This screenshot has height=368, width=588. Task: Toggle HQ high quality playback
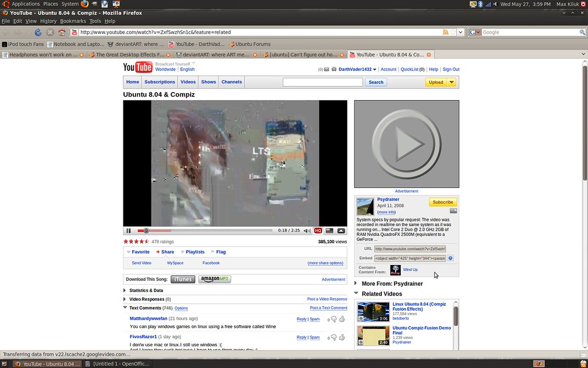pos(318,231)
